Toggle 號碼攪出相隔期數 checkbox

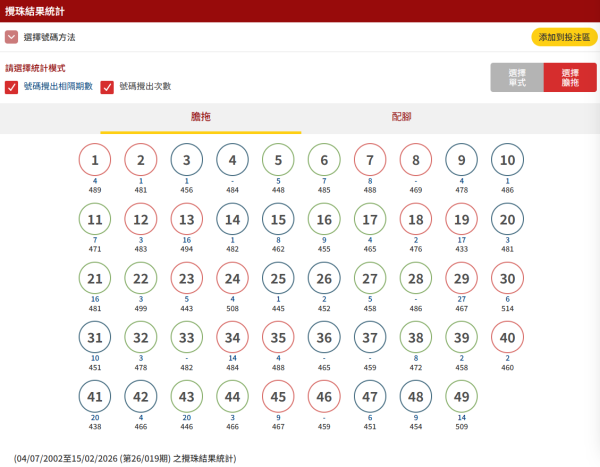(11, 87)
